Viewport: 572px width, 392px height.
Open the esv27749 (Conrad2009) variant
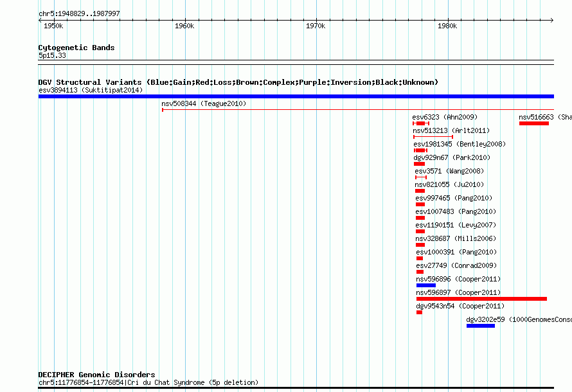[x=456, y=265]
